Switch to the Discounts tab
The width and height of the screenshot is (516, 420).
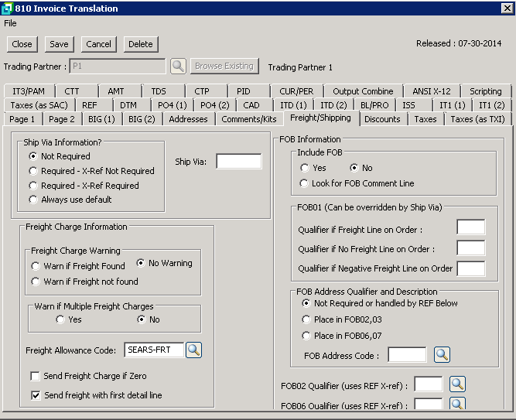coord(382,119)
